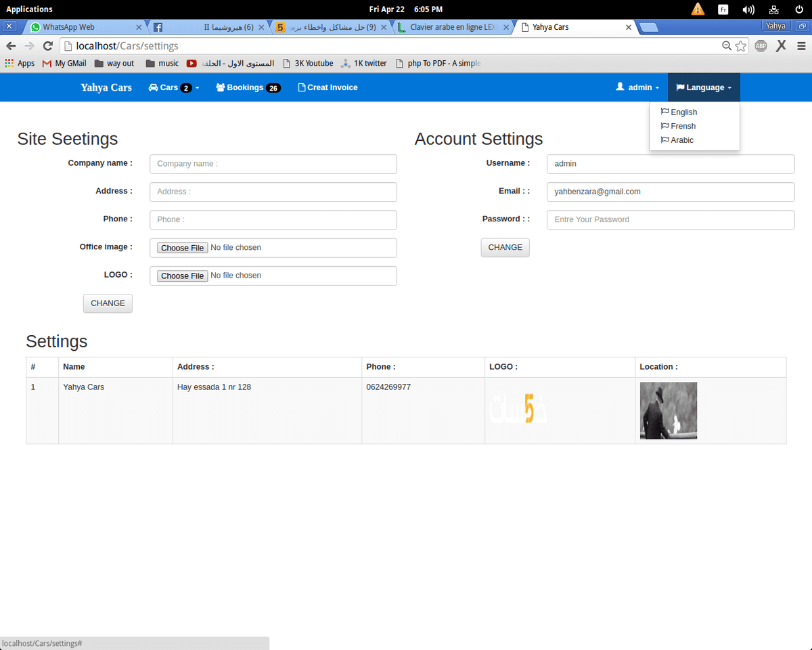Click the volume icon in system tray
The width and height of the screenshot is (812, 650).
748,9
